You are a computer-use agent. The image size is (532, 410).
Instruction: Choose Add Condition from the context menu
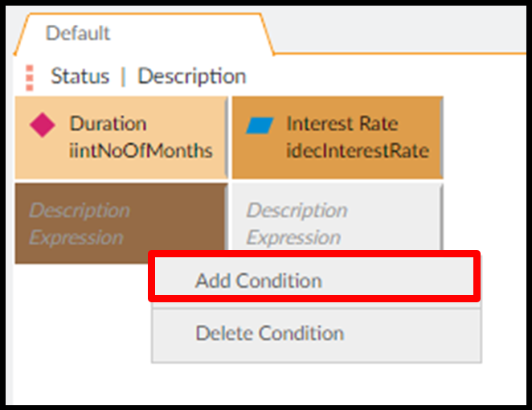(x=258, y=281)
